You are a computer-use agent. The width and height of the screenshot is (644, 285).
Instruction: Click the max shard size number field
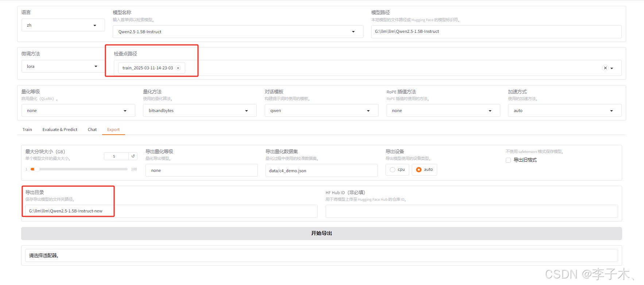116,156
